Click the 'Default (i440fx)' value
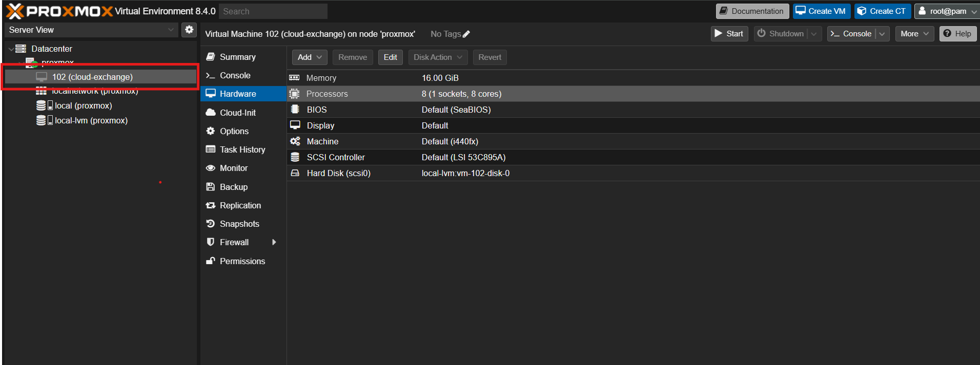Image resolution: width=980 pixels, height=365 pixels. pos(450,141)
